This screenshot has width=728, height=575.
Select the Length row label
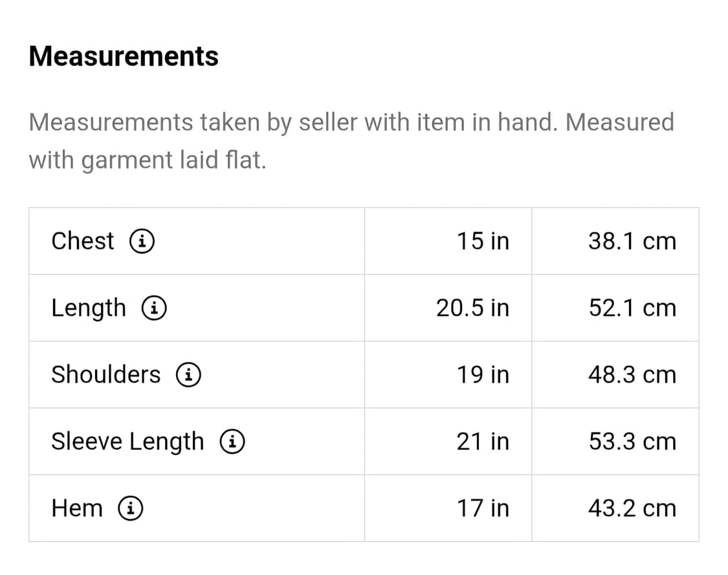tap(89, 308)
